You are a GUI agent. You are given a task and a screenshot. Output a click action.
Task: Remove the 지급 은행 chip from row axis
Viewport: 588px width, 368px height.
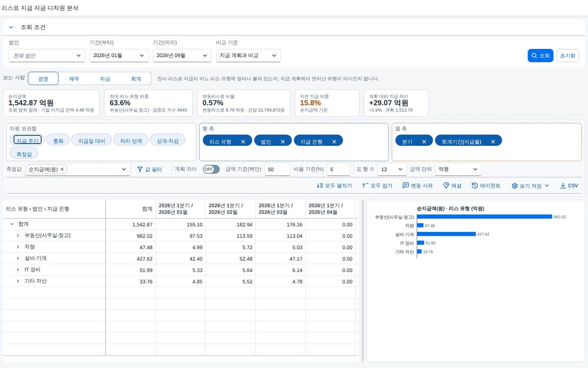334,142
